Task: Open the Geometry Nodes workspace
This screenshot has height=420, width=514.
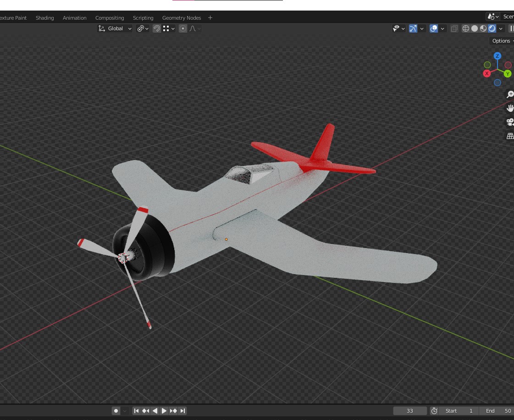Action: pos(182,17)
